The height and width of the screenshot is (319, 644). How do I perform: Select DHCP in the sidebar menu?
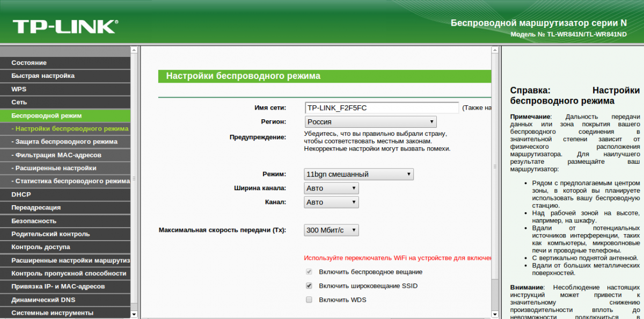[x=65, y=194]
